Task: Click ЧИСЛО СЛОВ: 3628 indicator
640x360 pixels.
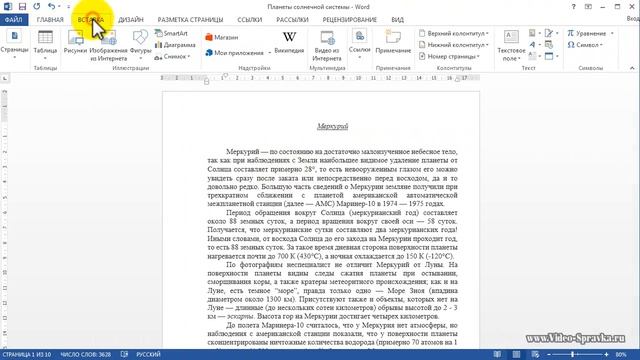Action: pyautogui.click(x=86, y=354)
